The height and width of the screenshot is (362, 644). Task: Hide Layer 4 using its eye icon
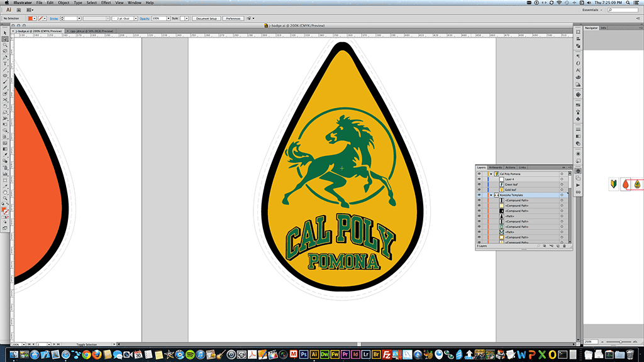point(479,179)
